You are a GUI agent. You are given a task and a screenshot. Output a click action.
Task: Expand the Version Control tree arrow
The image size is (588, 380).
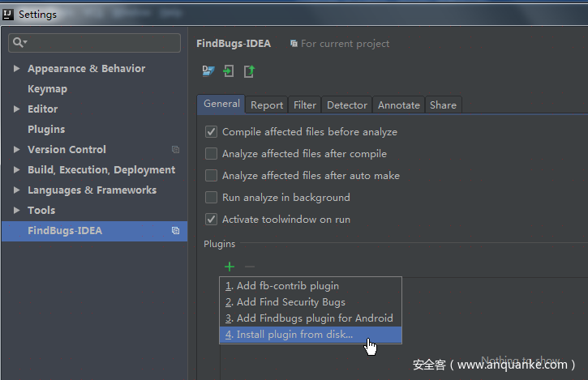click(x=16, y=149)
